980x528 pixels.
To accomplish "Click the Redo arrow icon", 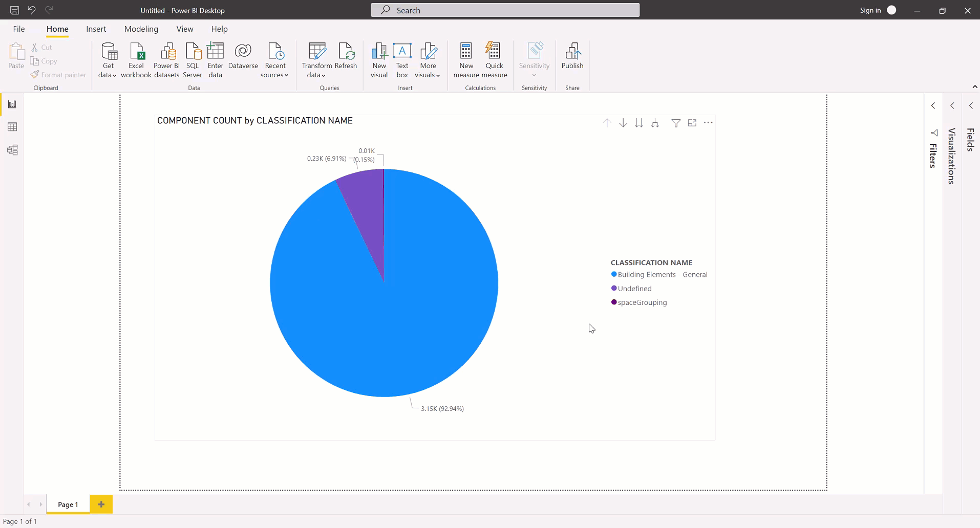I will tap(49, 10).
